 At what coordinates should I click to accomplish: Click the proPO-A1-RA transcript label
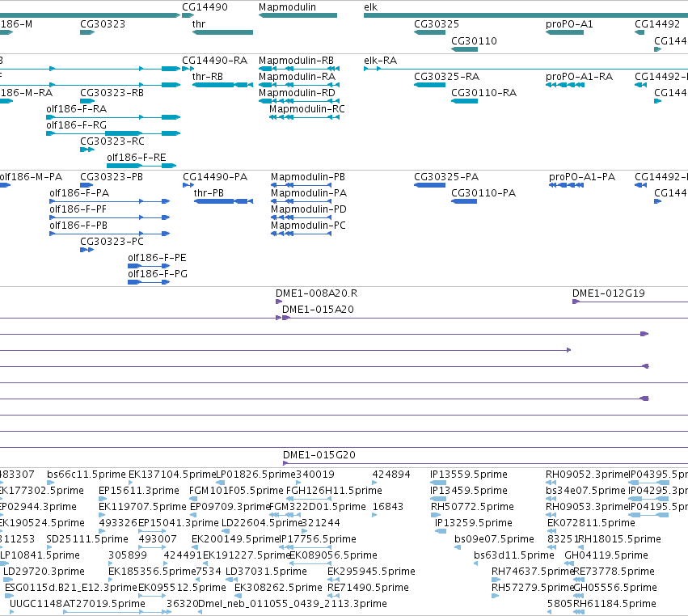[x=579, y=76]
